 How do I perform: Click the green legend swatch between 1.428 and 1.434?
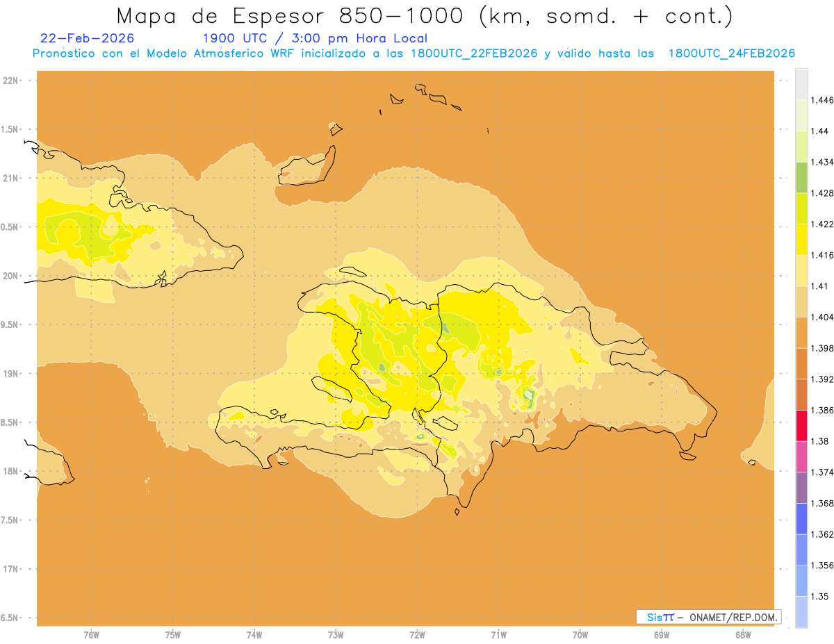(x=801, y=177)
